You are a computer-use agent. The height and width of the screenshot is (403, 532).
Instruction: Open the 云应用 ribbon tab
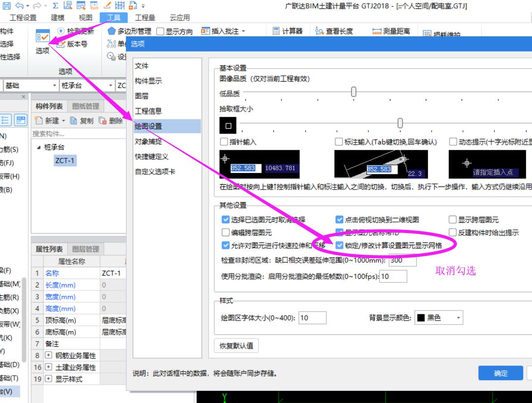pos(180,17)
